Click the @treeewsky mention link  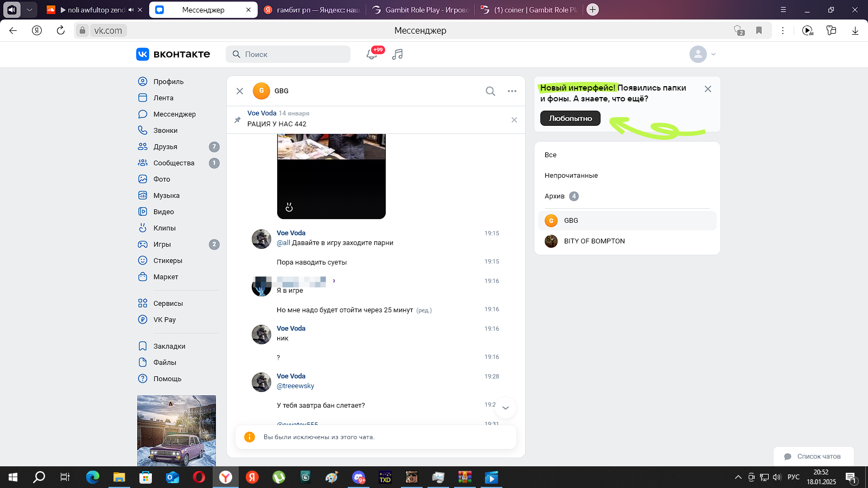pos(295,386)
